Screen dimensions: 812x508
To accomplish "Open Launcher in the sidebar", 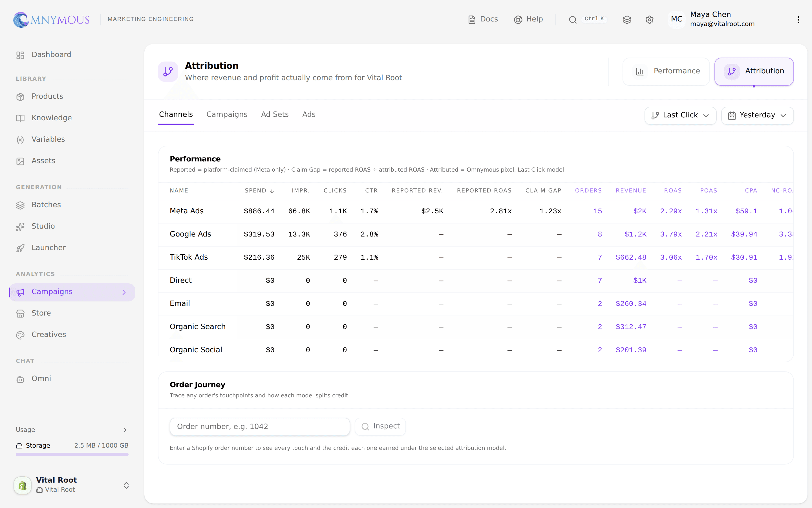I will pyautogui.click(x=72, y=248).
